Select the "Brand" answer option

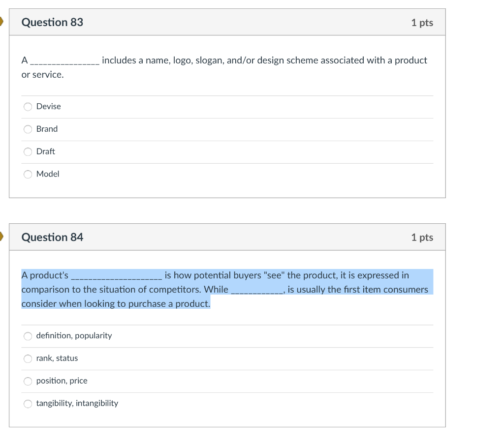28,129
